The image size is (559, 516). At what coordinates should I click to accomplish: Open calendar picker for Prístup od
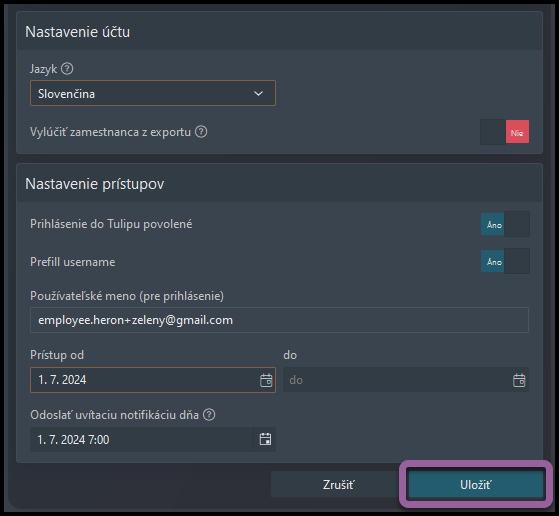266,380
